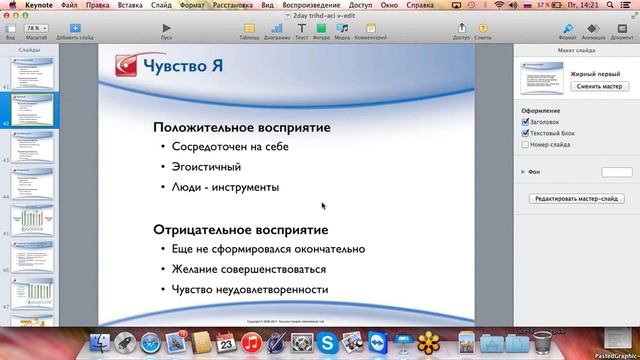The width and height of the screenshot is (640, 360).
Task: Click the Редактировать мастер-слайд button
Action: pos(576,198)
